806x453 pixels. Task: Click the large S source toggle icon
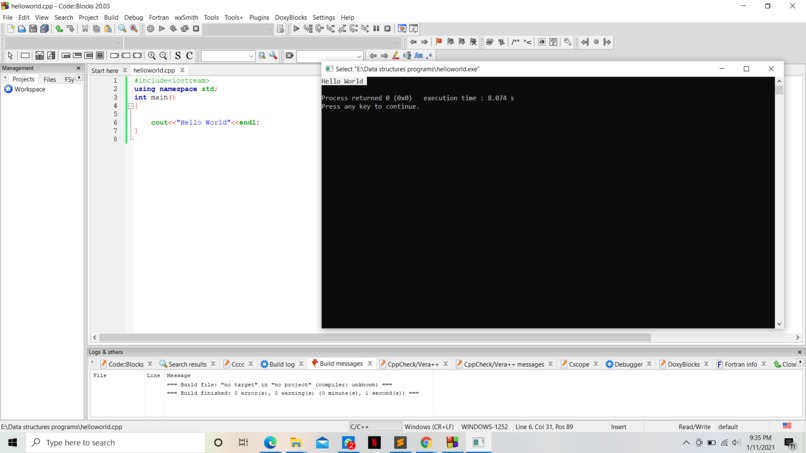click(178, 56)
